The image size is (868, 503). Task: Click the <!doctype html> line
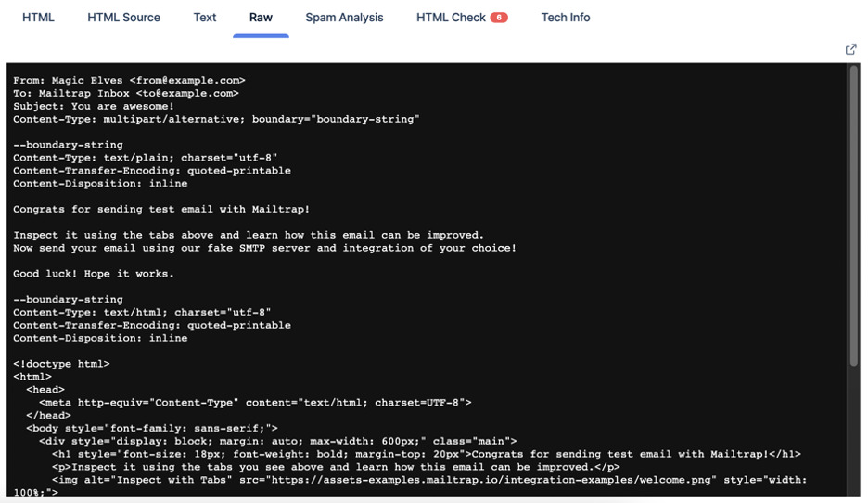(61, 364)
